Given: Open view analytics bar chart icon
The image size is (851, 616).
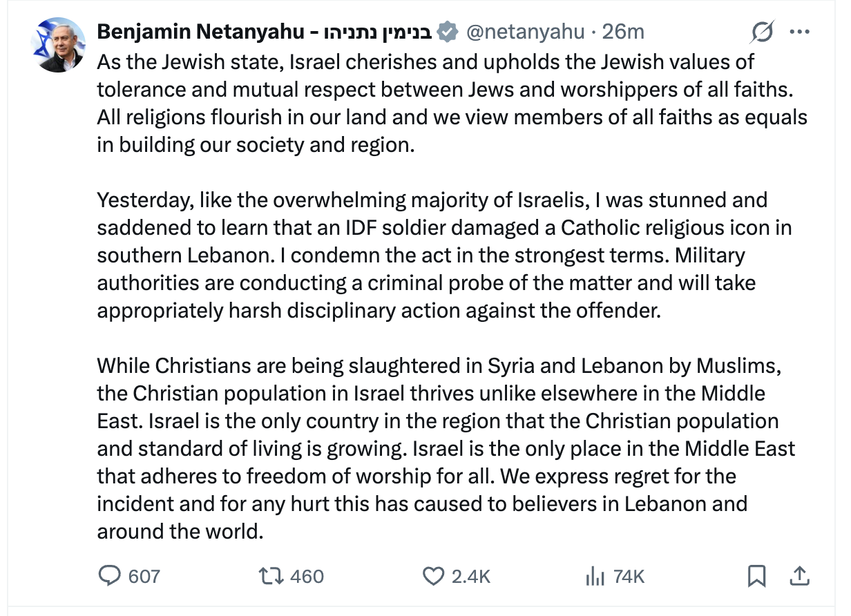Looking at the screenshot, I should pyautogui.click(x=595, y=576).
